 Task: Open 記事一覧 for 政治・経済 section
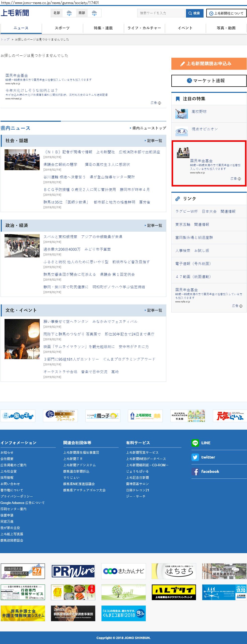153,226
